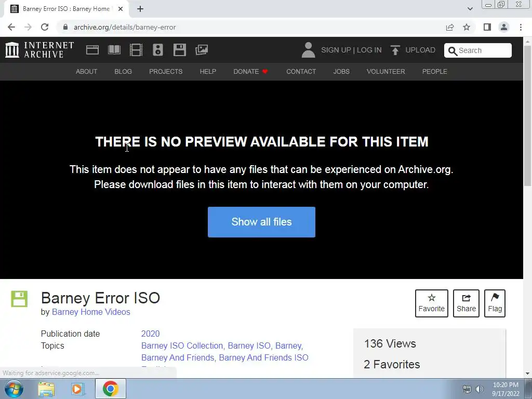The width and height of the screenshot is (532, 399).
Task: Toggle Chrome side panel icon
Action: (487, 27)
